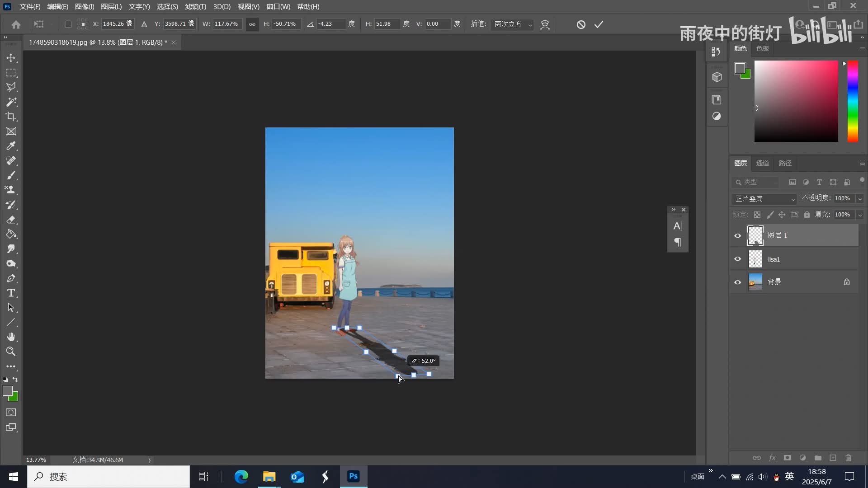Expand the collapsed toolbar double arrow
The width and height of the screenshot is (868, 488).
[x=5, y=38]
